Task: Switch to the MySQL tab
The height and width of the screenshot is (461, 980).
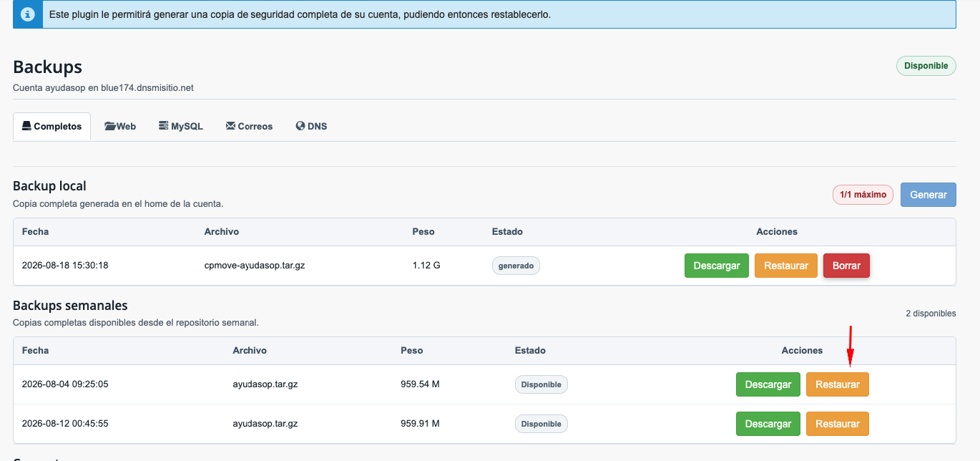Action: pos(181,126)
